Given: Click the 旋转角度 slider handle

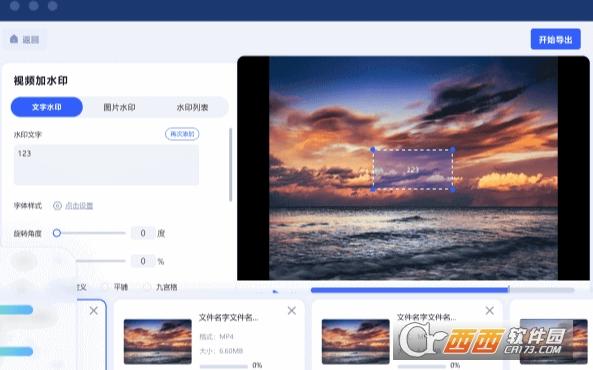Looking at the screenshot, I should click(x=57, y=233).
